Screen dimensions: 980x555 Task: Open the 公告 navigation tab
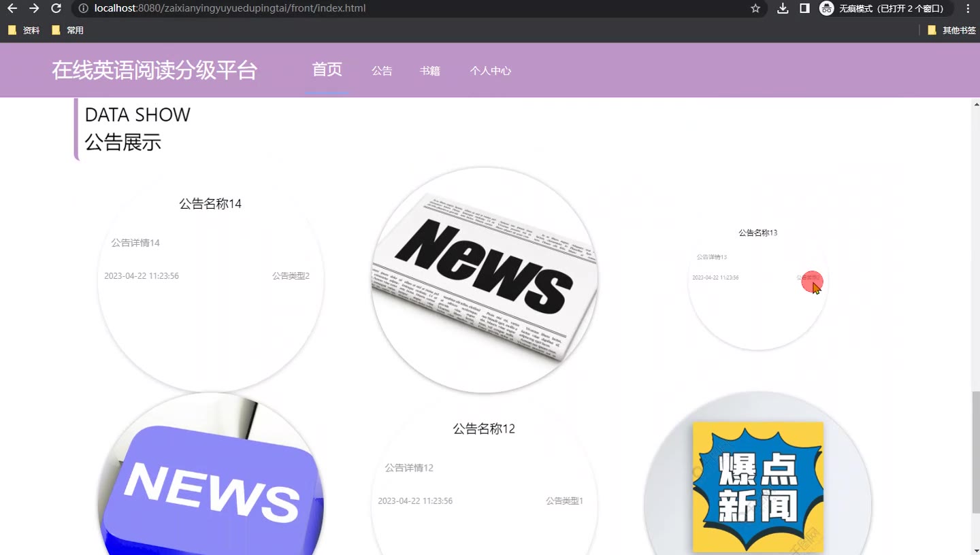pos(382,71)
